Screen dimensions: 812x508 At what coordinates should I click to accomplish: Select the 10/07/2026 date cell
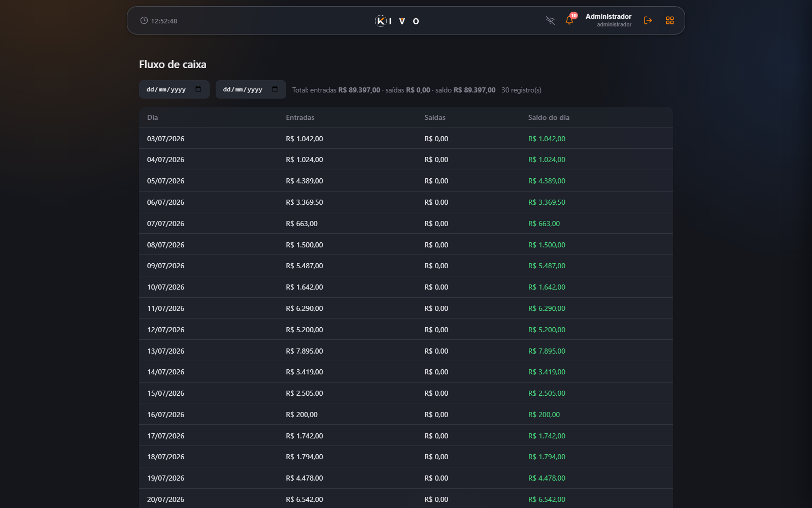(x=165, y=287)
